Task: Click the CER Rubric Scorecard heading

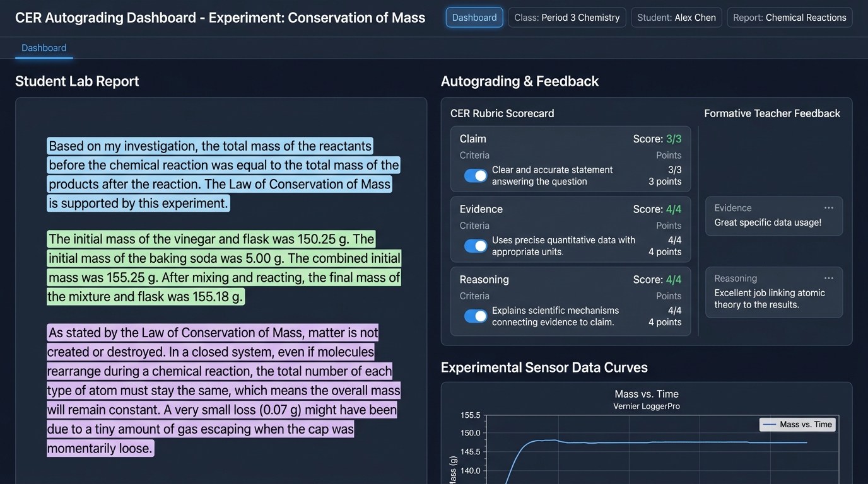Action: pyautogui.click(x=502, y=113)
